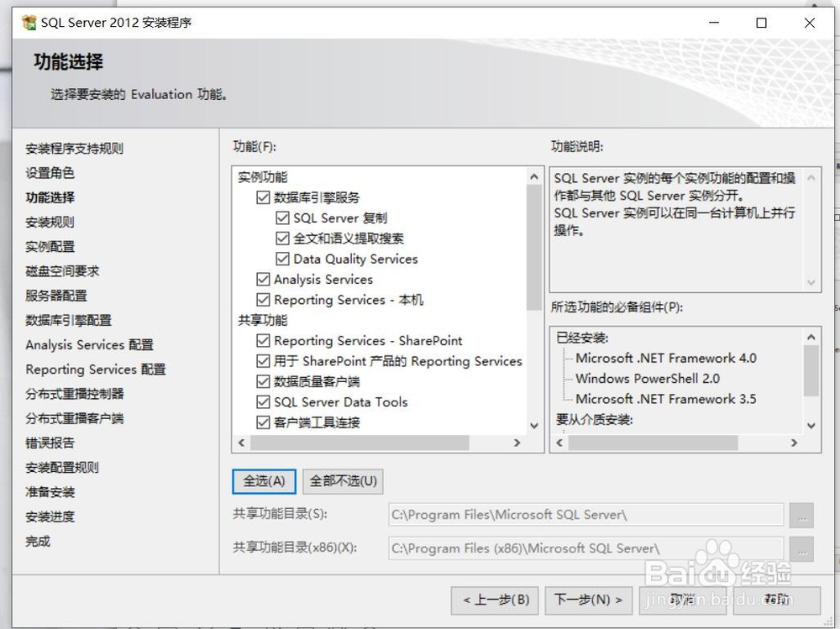Select 已经安装 node in prerequisites list

tap(582, 338)
